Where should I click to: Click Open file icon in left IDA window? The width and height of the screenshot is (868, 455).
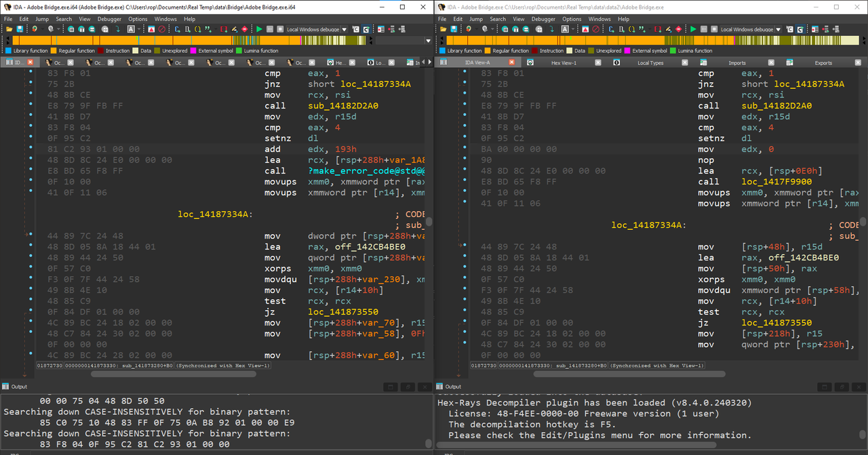coord(9,29)
